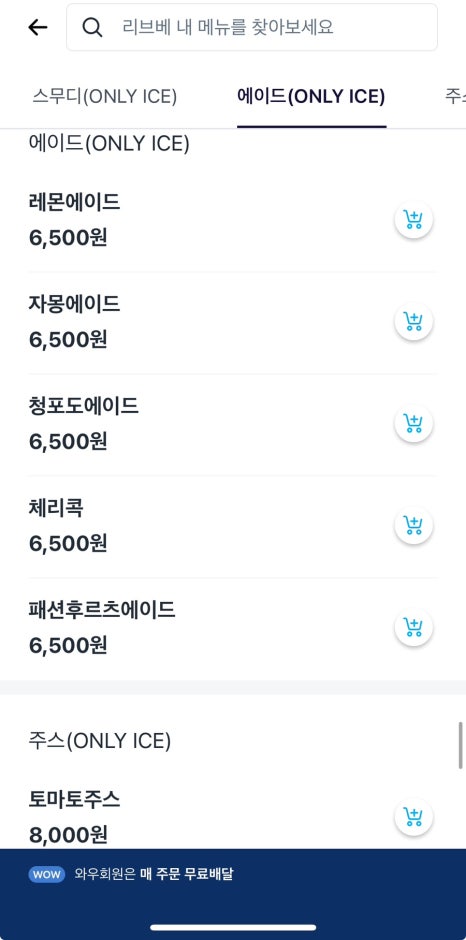This screenshot has height=940, width=466.
Task: Tap the WOW free delivery banner
Action: pos(233,875)
